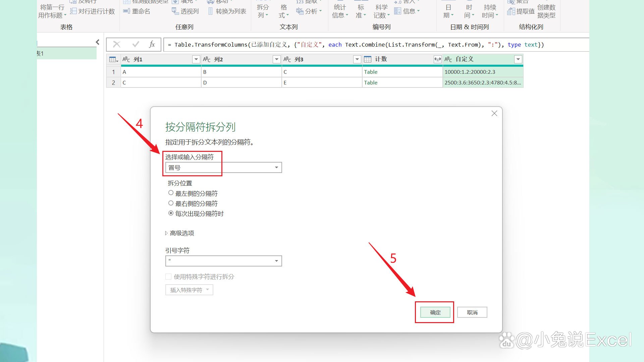Open the 持续时间 menu in ribbon
The width and height of the screenshot is (644, 362).
(490, 11)
